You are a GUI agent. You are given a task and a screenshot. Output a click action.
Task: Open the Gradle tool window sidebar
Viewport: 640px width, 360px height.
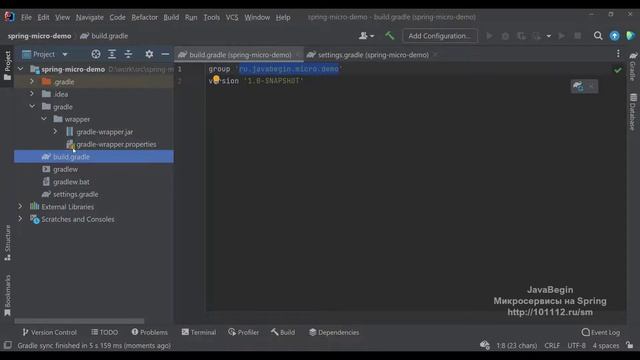(633, 66)
